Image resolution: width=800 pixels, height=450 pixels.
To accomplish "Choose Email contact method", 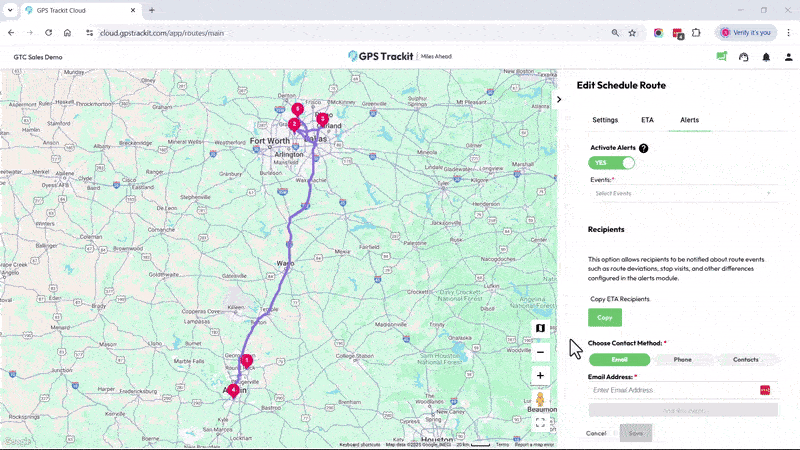I will 619,360.
